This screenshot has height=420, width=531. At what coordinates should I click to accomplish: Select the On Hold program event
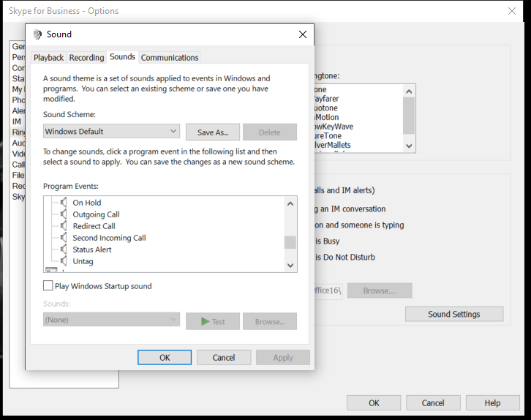tap(87, 203)
